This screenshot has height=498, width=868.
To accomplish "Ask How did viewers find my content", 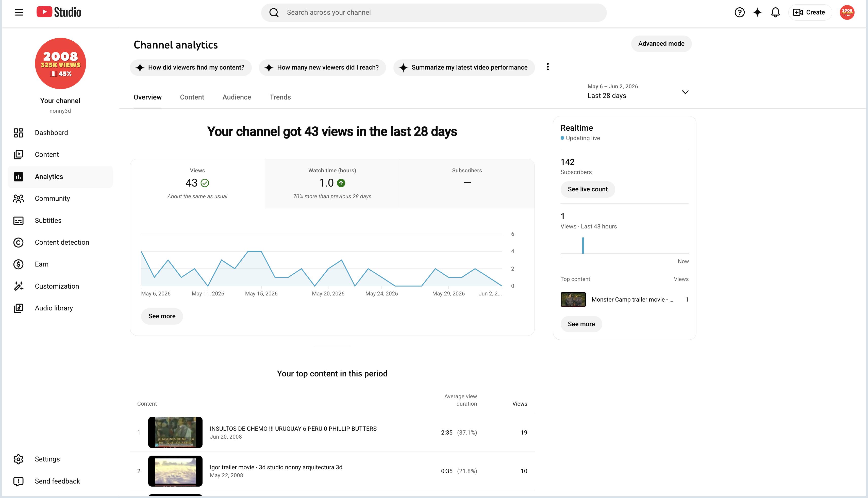I will click(x=191, y=67).
